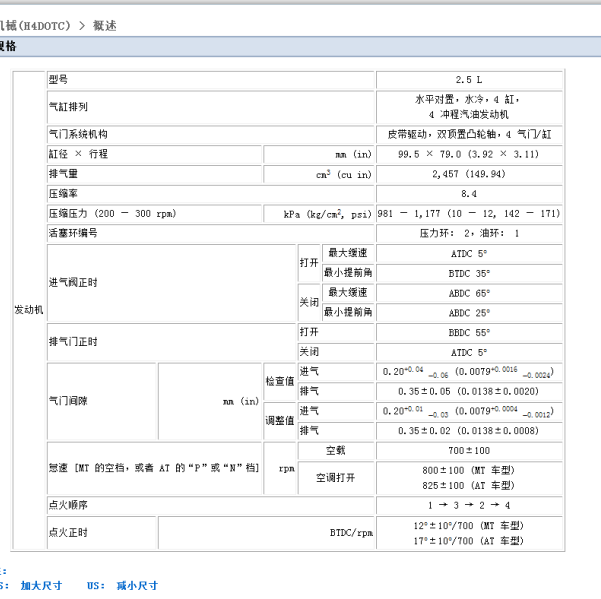Click the breadcrumb text '概述'
The height and width of the screenshot is (599, 601).
(105, 26)
